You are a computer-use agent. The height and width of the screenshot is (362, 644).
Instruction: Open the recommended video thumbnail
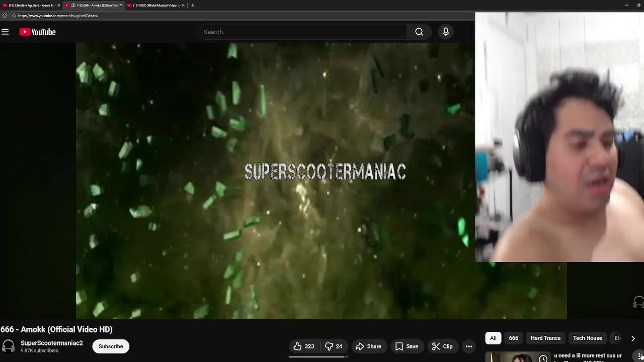(518, 357)
